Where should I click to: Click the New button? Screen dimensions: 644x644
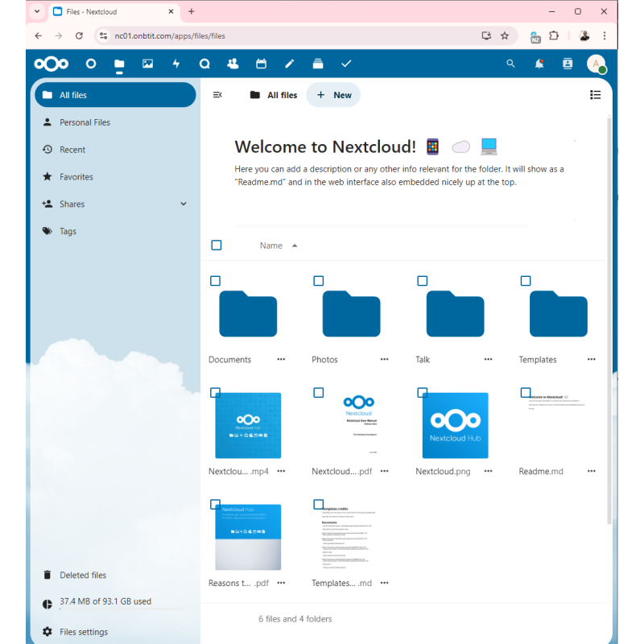(333, 95)
